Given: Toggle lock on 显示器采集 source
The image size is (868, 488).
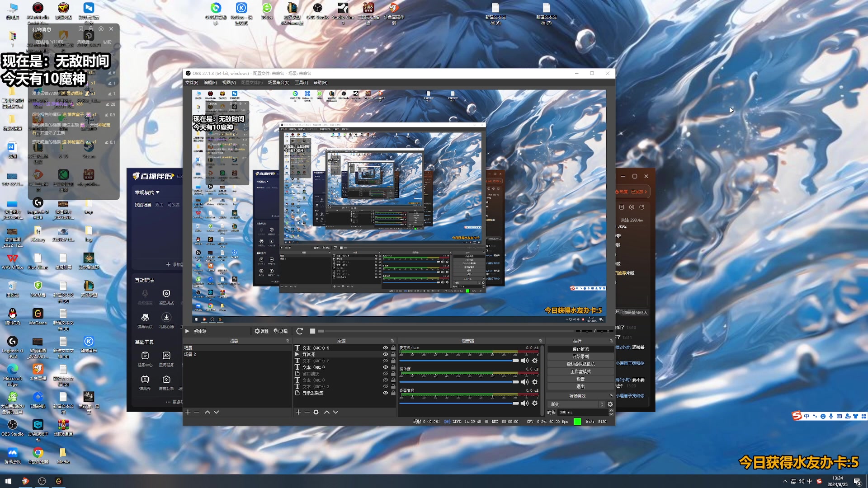Looking at the screenshot, I should click(x=393, y=393).
